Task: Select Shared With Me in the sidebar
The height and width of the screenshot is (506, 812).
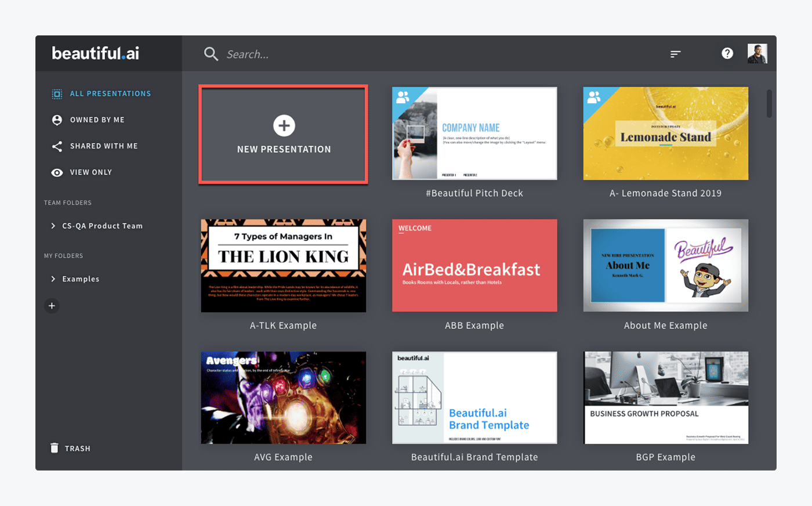Action: pos(104,146)
